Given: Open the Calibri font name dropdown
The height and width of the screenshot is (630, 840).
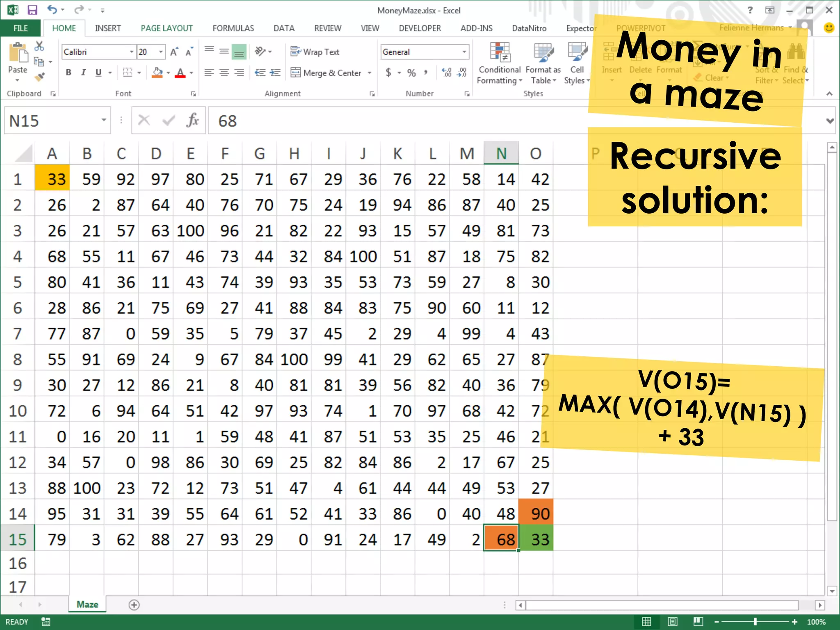Looking at the screenshot, I should (132, 52).
